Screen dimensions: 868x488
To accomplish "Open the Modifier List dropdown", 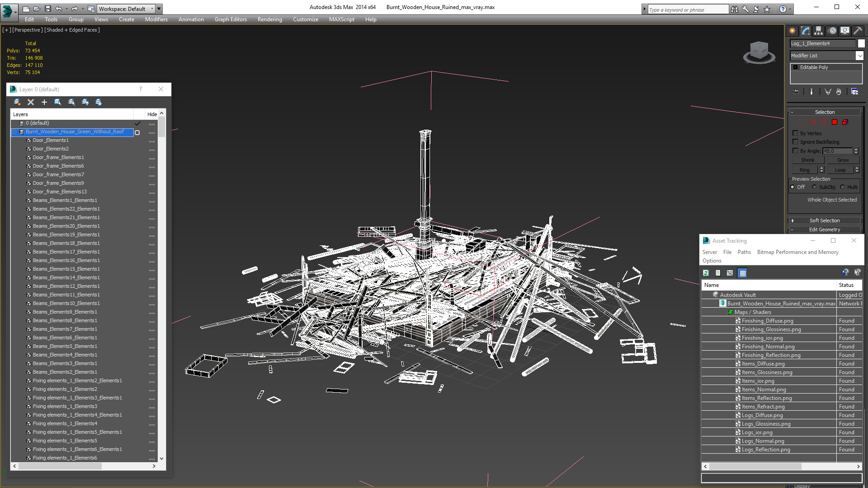I will click(x=859, y=56).
